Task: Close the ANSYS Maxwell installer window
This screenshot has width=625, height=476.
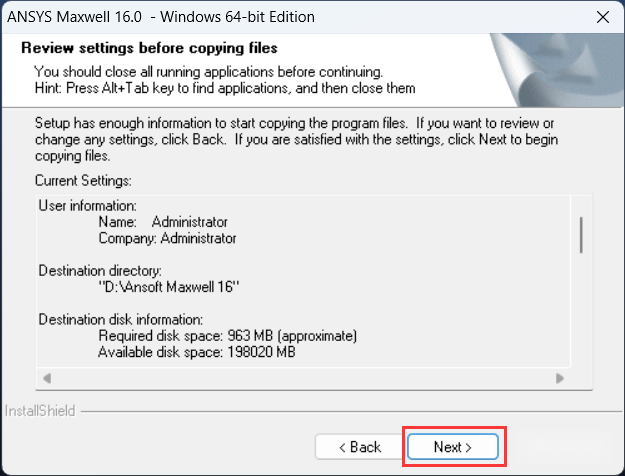Action: pyautogui.click(x=603, y=17)
